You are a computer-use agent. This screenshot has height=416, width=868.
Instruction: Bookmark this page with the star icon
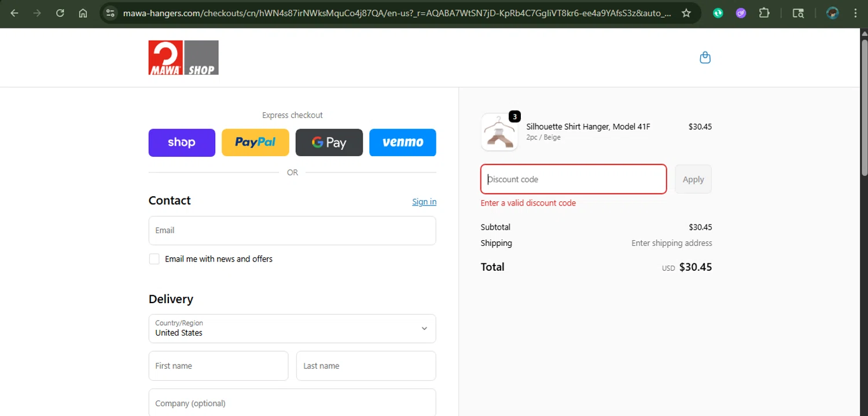click(x=686, y=13)
